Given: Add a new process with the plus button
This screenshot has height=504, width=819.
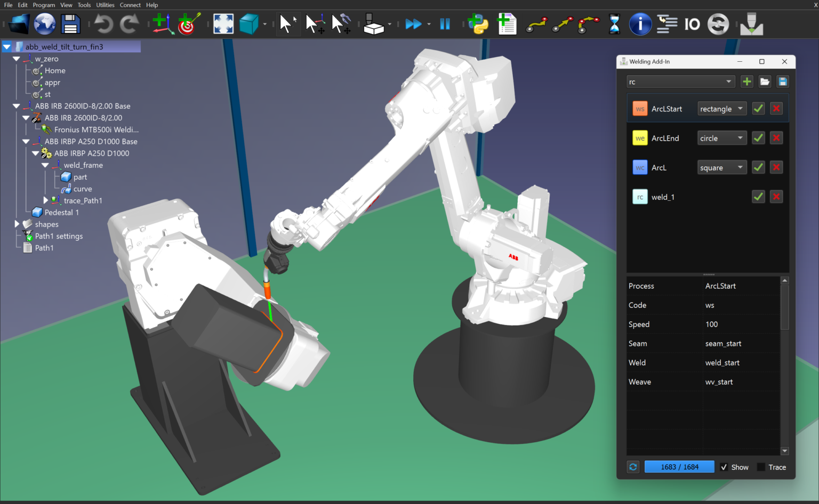Looking at the screenshot, I should pyautogui.click(x=746, y=82).
